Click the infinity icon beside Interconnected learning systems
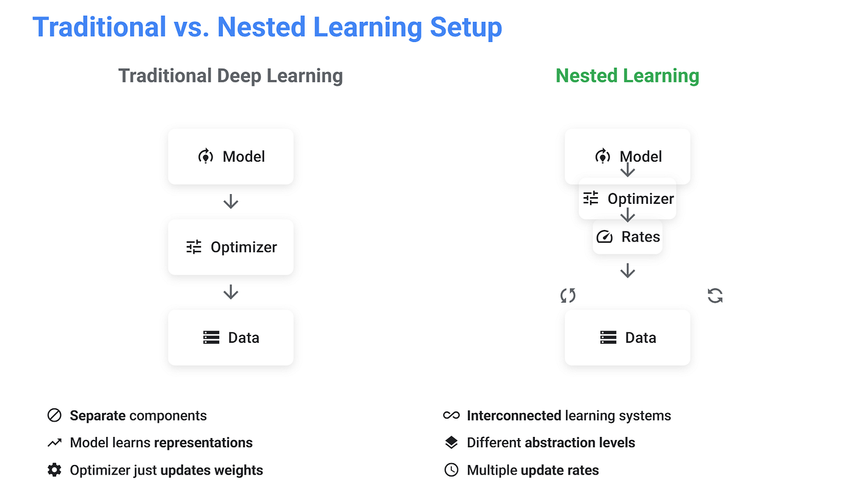Image resolution: width=855 pixels, height=504 pixels. pyautogui.click(x=451, y=416)
